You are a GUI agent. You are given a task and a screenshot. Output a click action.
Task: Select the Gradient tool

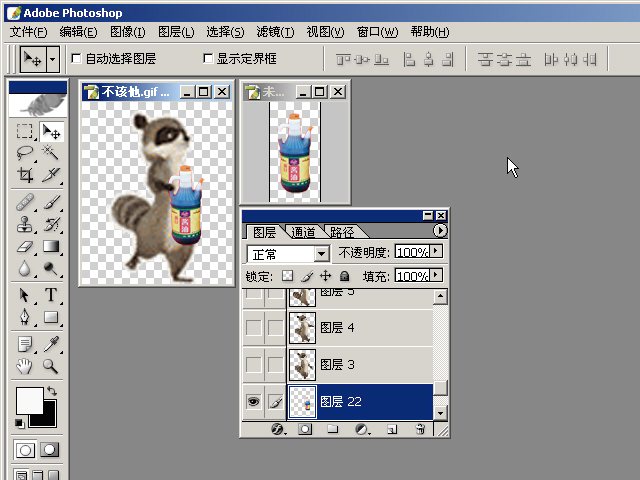pyautogui.click(x=51, y=246)
